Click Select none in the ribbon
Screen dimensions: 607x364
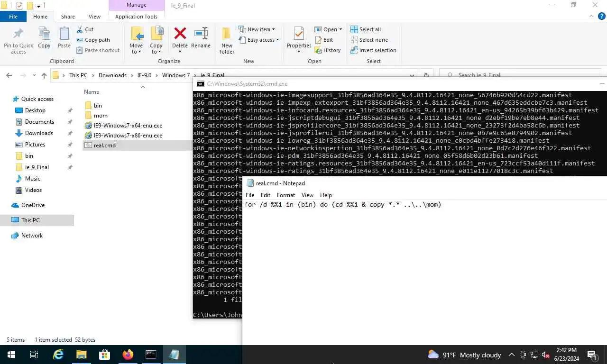[x=369, y=40]
